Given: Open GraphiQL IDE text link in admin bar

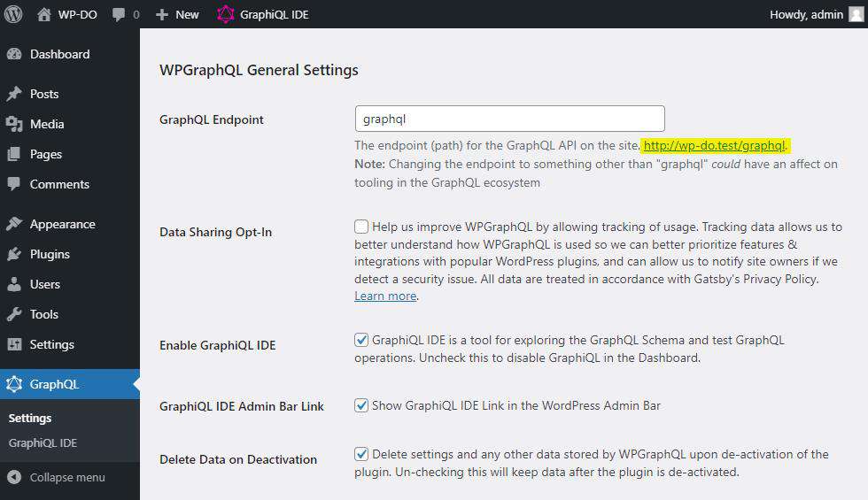Looking at the screenshot, I should 274,15.
